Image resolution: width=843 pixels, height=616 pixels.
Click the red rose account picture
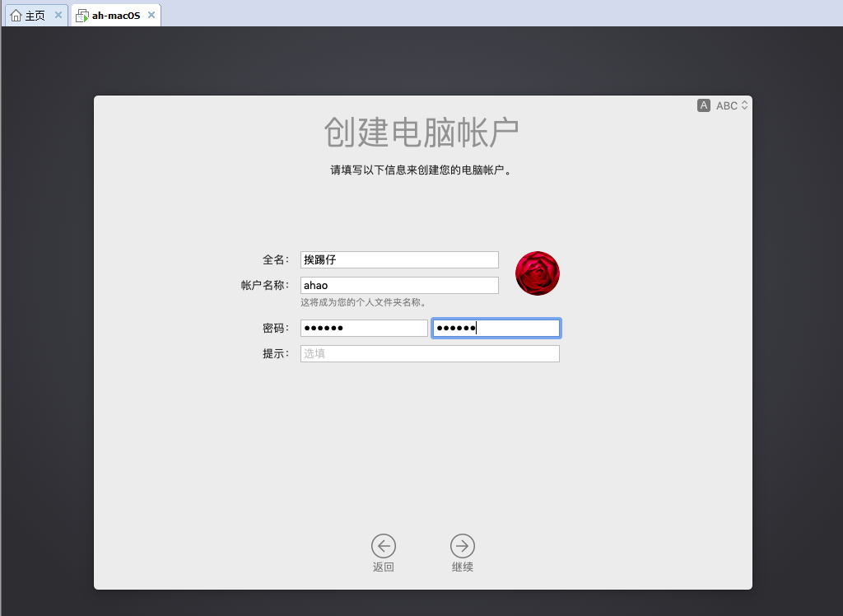click(x=538, y=273)
